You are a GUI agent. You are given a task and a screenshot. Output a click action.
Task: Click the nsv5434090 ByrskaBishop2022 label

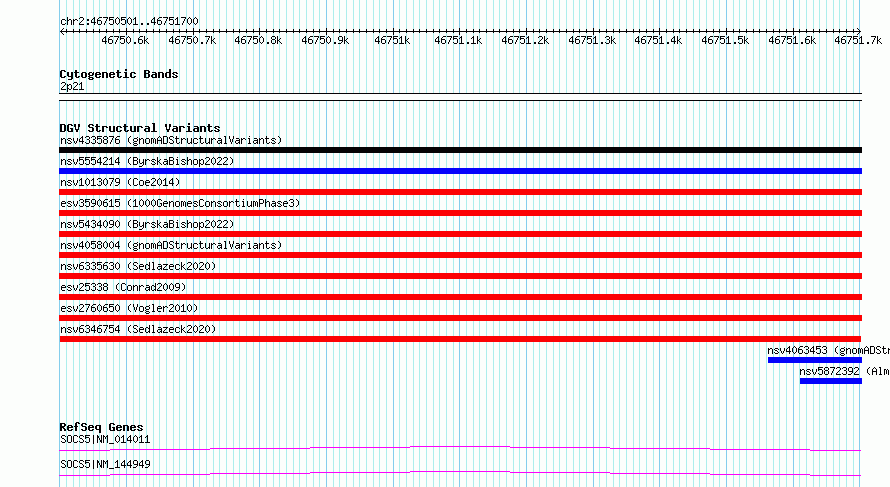(x=147, y=224)
